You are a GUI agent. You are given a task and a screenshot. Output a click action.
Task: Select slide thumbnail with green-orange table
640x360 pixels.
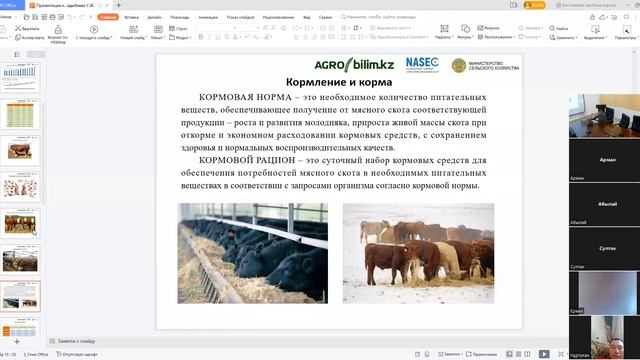[20, 114]
